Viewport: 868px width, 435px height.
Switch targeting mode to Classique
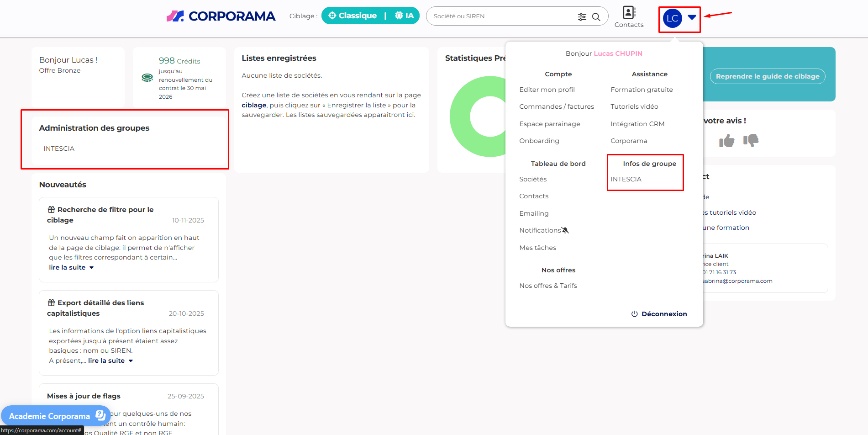[353, 16]
